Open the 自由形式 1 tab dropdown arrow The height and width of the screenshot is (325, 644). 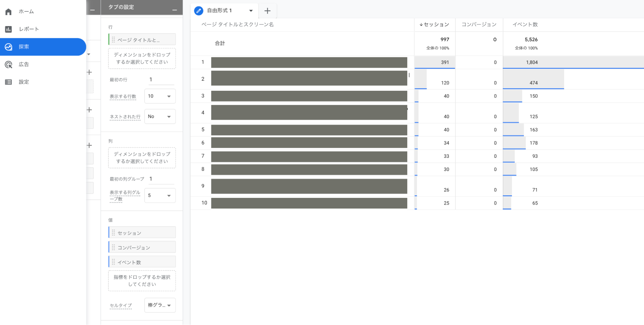click(251, 11)
